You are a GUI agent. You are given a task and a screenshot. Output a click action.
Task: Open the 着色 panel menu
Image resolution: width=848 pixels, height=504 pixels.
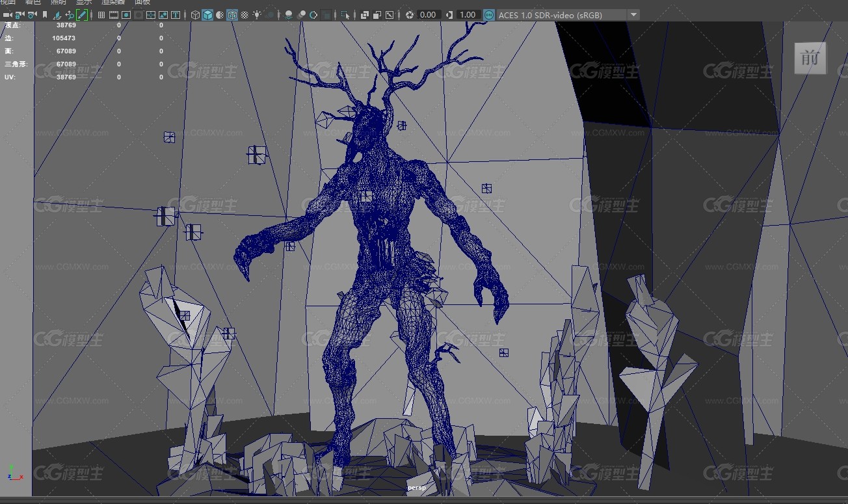coord(33,3)
